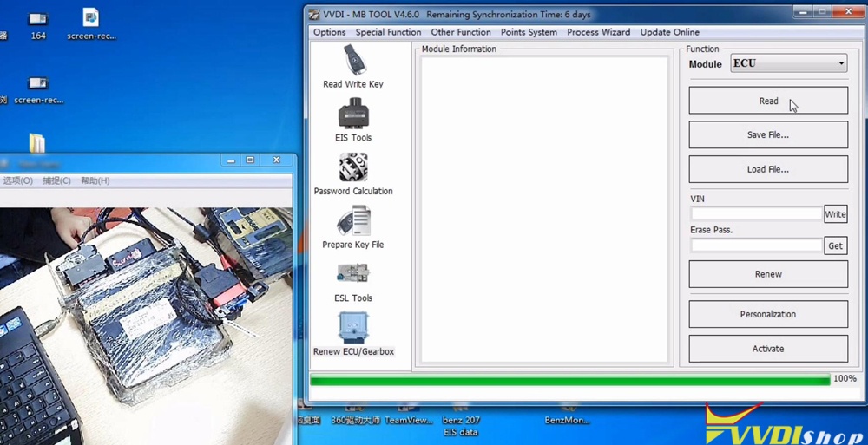Click the camera video preview in the capture window
The image size is (868, 445).
pos(146,326)
